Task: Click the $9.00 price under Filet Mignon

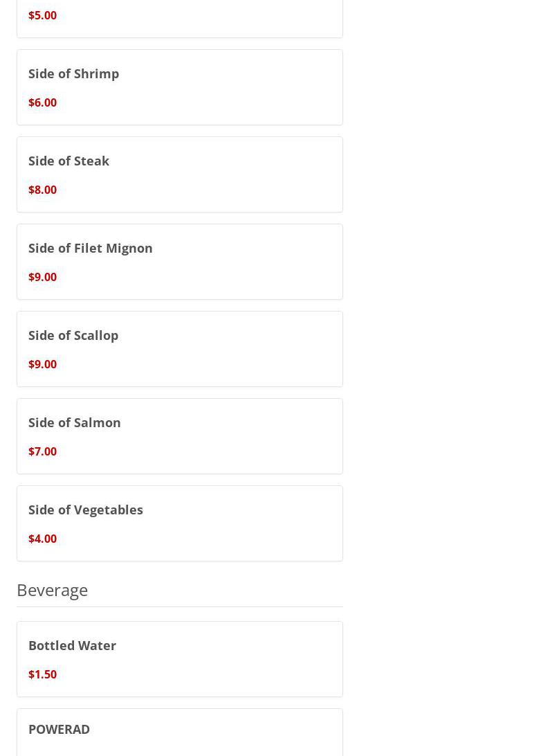Action: [42, 277]
